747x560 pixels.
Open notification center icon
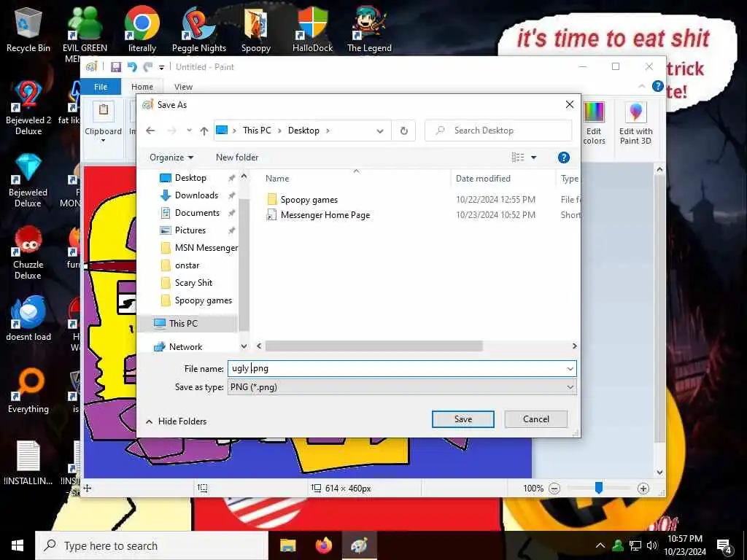[x=724, y=545]
